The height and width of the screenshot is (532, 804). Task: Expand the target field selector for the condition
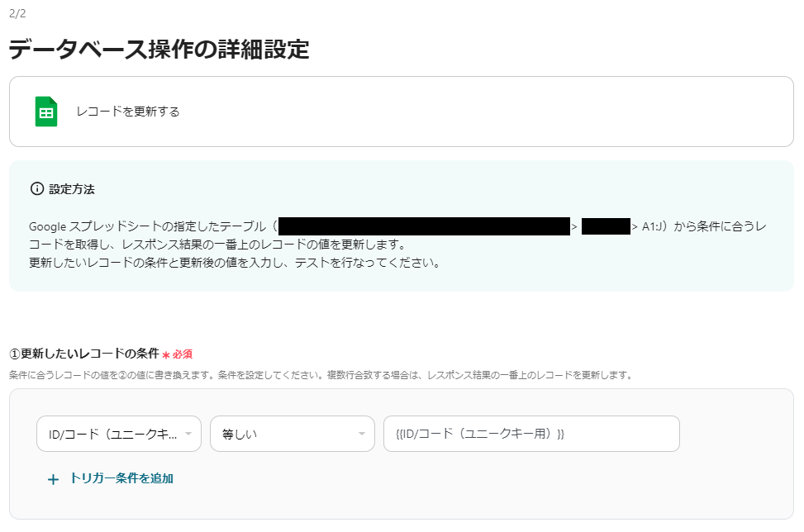pyautogui.click(x=120, y=434)
